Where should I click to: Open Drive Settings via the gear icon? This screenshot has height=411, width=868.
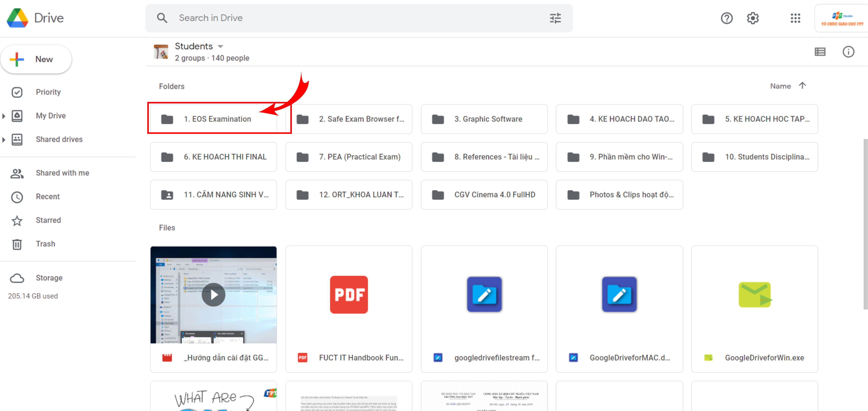(753, 18)
